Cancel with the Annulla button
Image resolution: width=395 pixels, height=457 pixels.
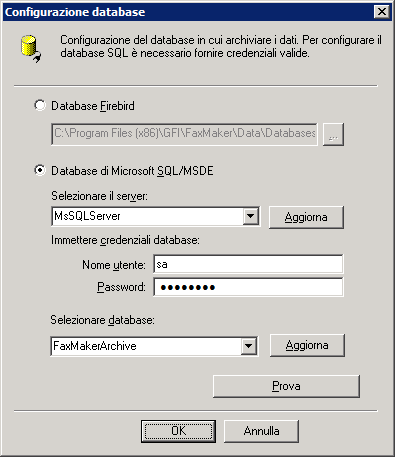261,431
